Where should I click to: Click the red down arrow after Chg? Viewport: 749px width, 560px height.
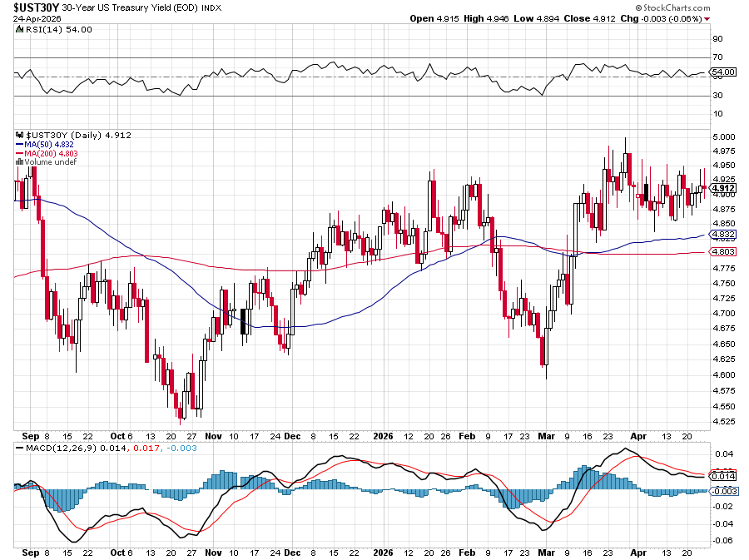[707, 18]
